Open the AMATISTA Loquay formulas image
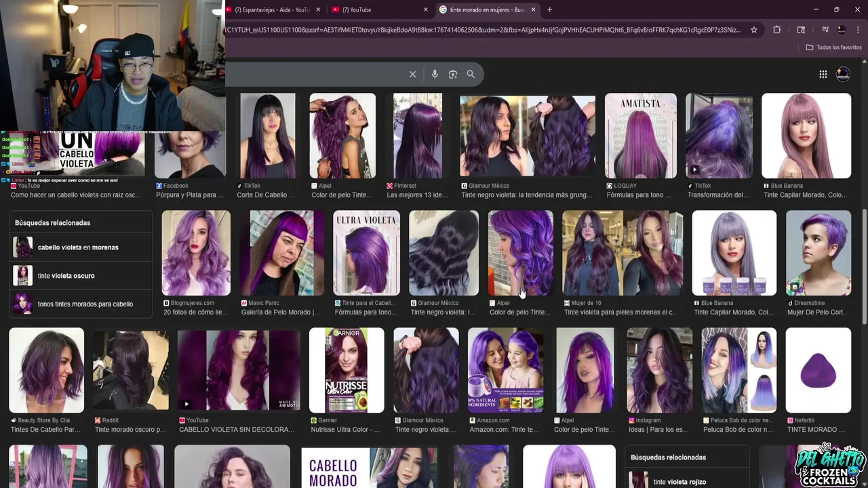Image resolution: width=868 pixels, height=488 pixels. point(640,136)
